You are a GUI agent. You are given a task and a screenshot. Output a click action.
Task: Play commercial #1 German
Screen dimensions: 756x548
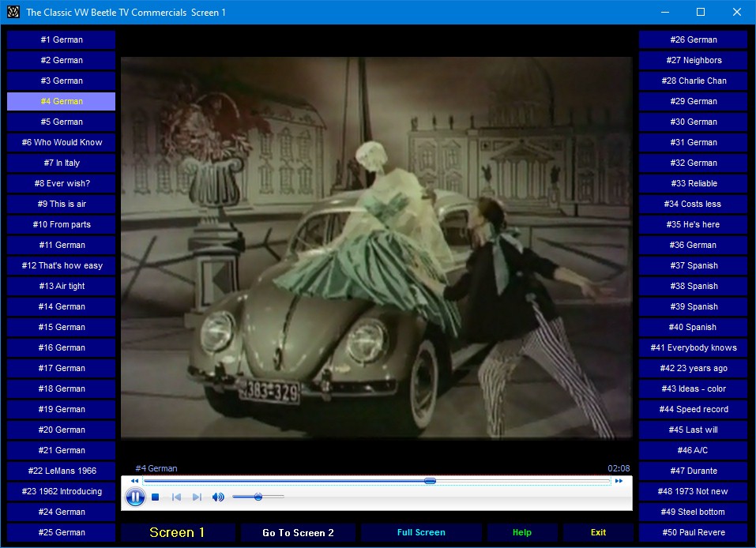pyautogui.click(x=62, y=39)
